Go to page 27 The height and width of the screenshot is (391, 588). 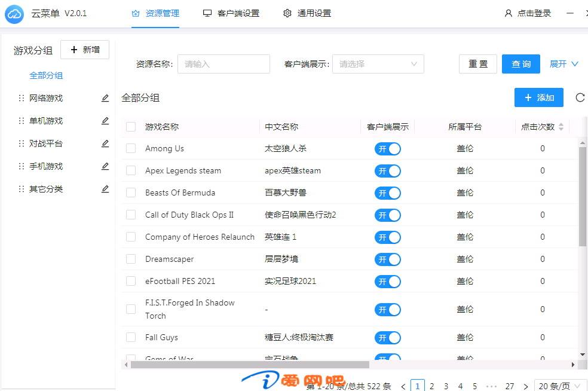(510, 386)
